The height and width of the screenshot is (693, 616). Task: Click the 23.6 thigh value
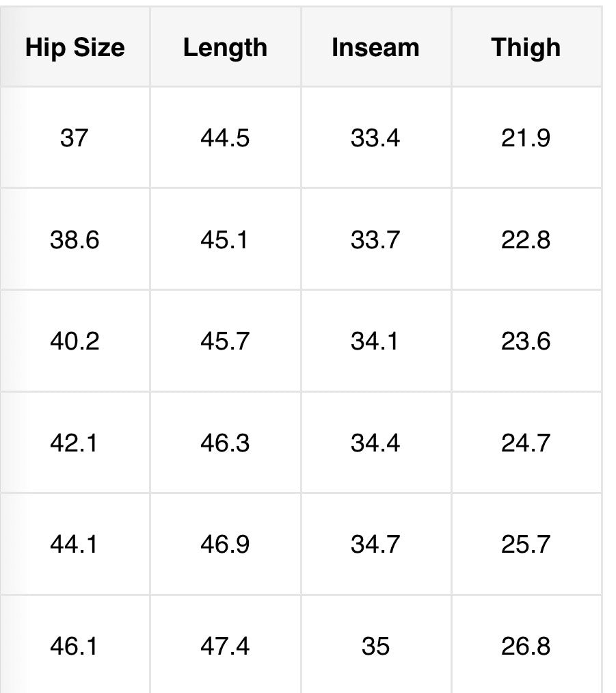click(x=526, y=341)
